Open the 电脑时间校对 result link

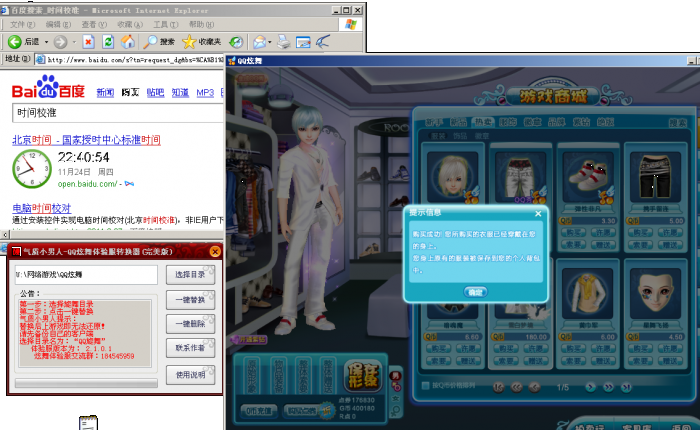coord(42,208)
